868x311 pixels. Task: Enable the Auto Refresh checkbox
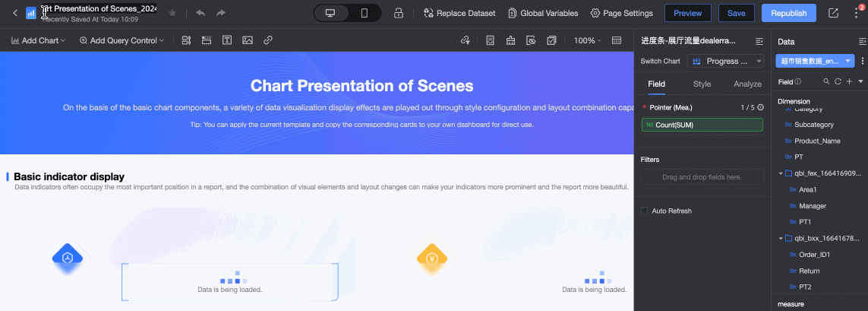[644, 211]
